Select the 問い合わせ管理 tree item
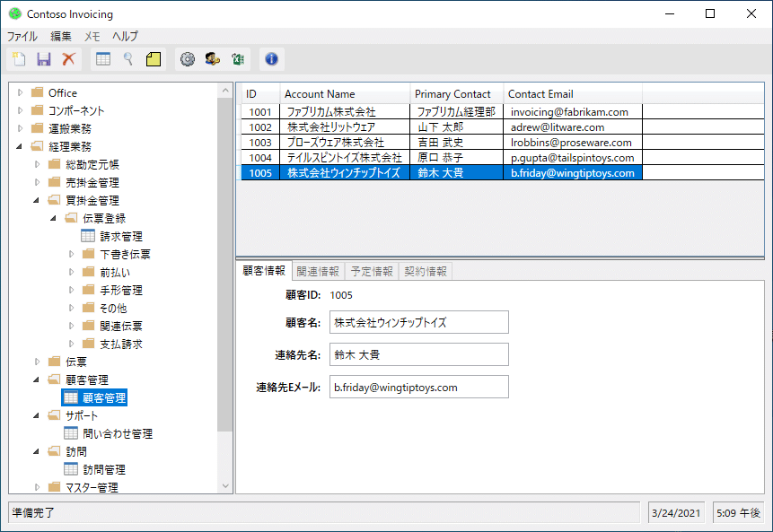The image size is (773, 532). 118,433
